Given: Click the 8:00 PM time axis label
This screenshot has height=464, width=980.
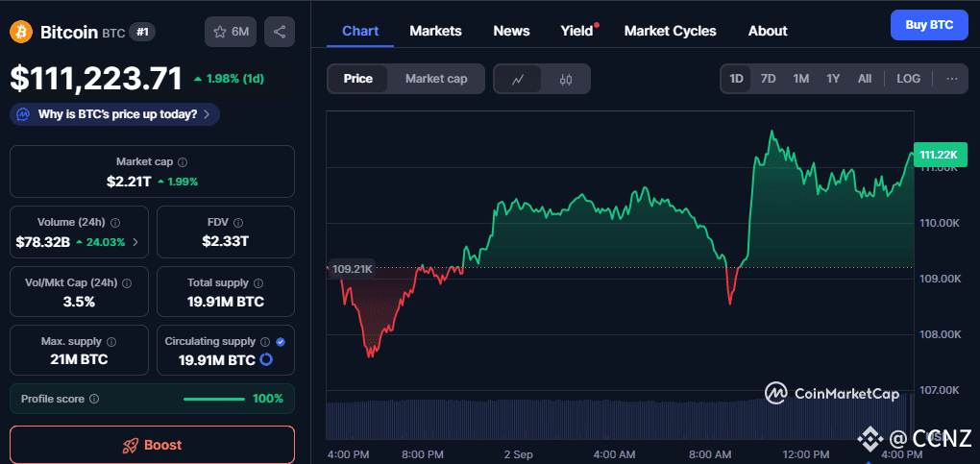Looking at the screenshot, I should point(422,454).
